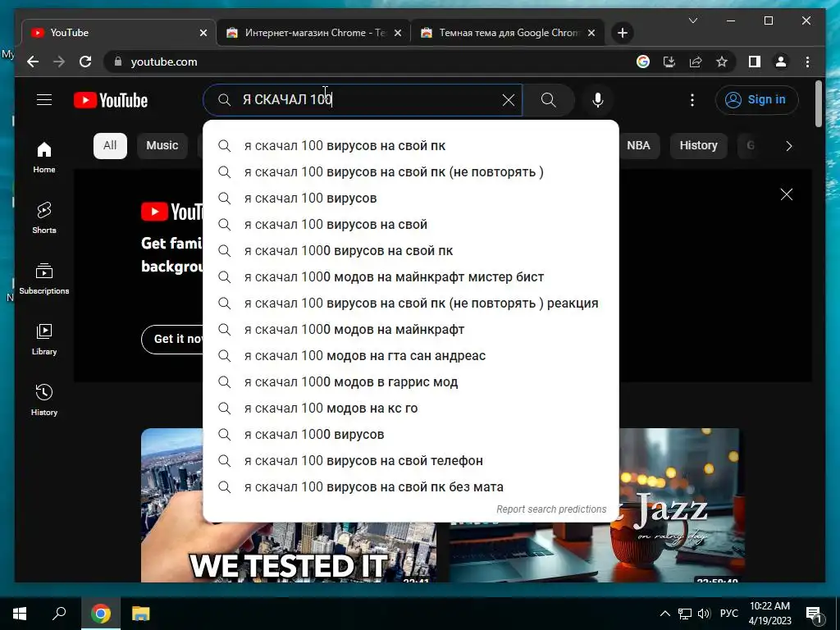Switch to Интернет-магазин Chrome tab
840x630 pixels.
point(314,33)
